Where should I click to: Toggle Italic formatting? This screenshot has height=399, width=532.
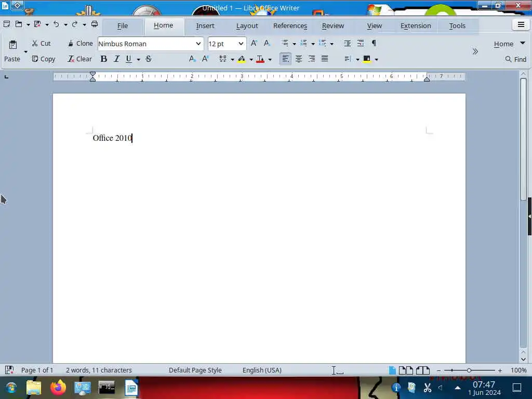(x=116, y=59)
